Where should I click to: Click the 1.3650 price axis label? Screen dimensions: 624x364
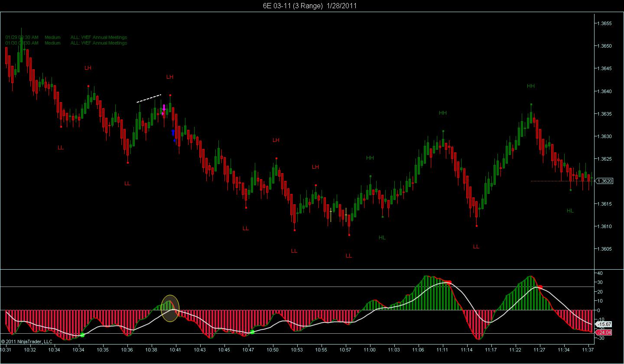point(604,46)
